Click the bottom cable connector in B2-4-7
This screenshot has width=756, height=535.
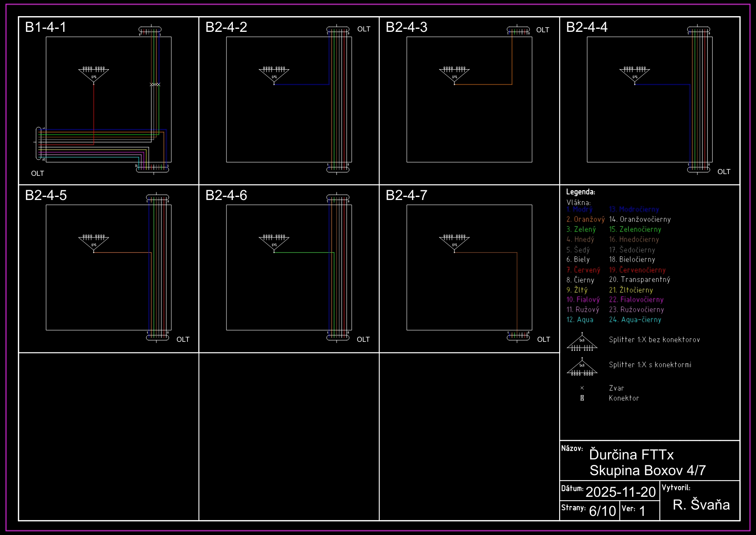518,337
